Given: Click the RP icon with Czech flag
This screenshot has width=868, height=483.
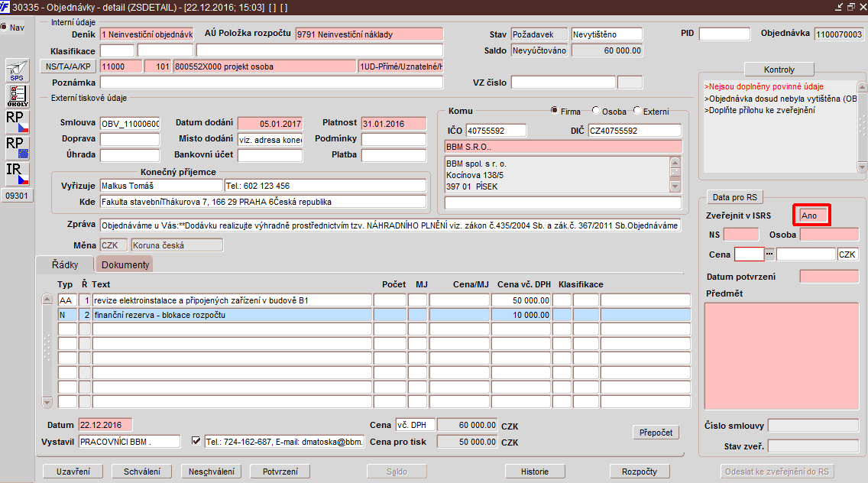Looking at the screenshot, I should pos(17,121).
